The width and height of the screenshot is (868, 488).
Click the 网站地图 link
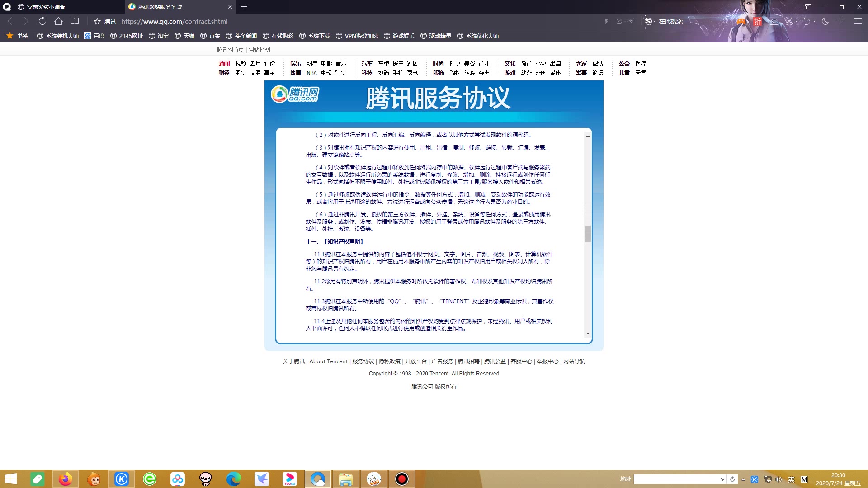[x=259, y=50]
